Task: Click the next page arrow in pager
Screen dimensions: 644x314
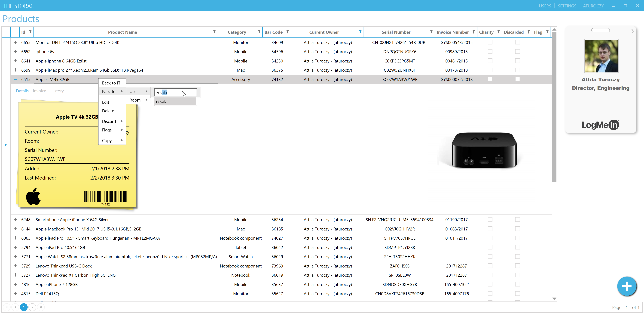Action: tap(32, 307)
